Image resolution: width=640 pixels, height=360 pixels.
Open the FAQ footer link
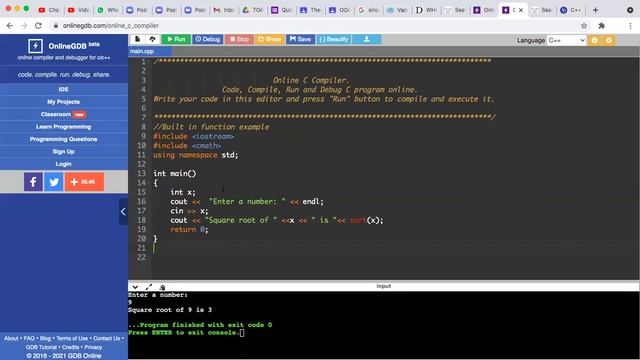coord(29,338)
